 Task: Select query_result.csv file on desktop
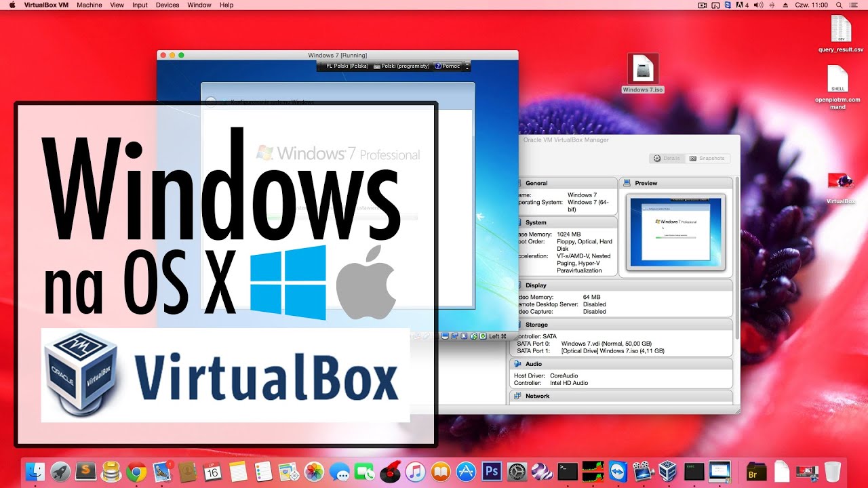[x=841, y=34]
